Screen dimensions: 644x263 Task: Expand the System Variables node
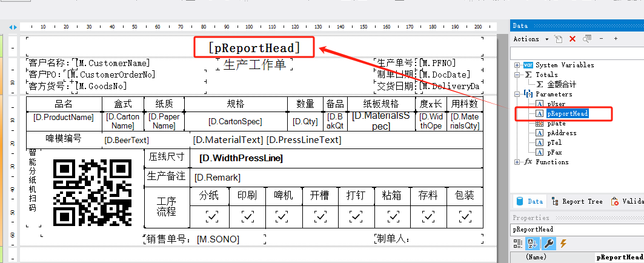517,65
